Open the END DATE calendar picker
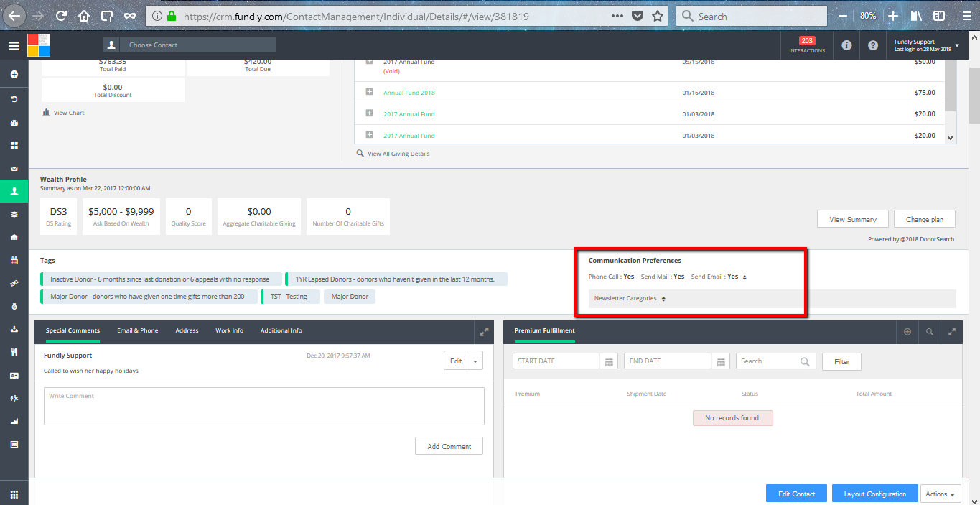The height and width of the screenshot is (505, 980). pos(722,361)
